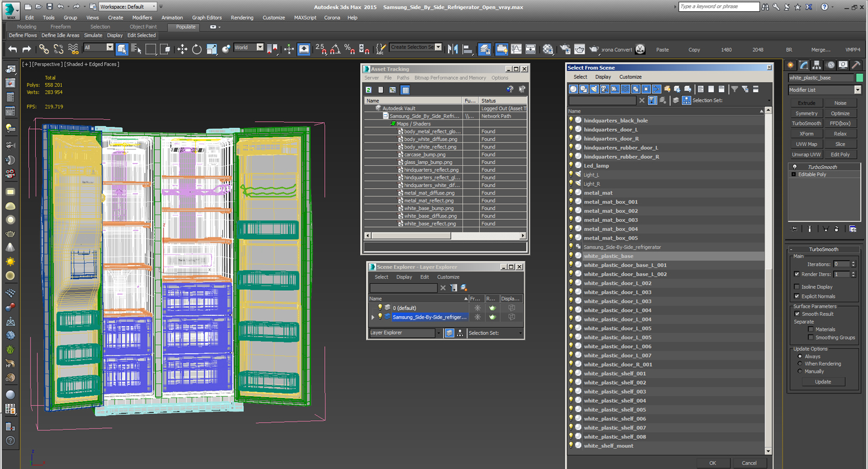Collapse the TurboSmooth rollout

(x=791, y=249)
